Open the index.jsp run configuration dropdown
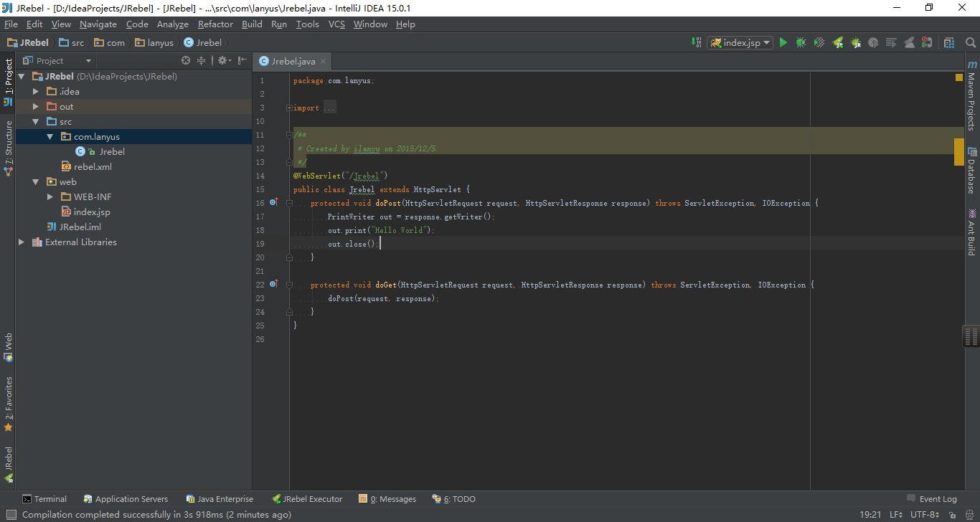 click(x=740, y=43)
